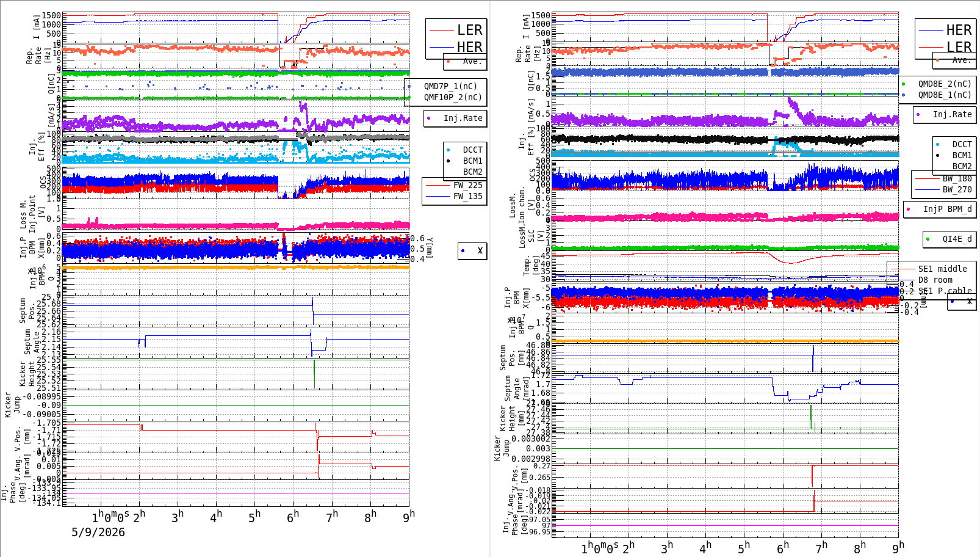This screenshot has height=557, width=980.
Task: Click the 0.003002 kicker jump tick
Action: click(531, 439)
